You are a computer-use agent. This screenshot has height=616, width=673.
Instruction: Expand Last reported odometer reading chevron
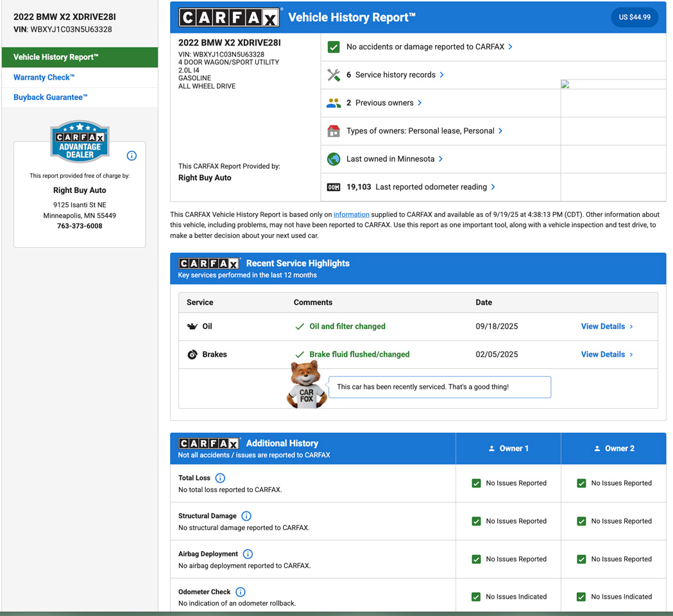(x=493, y=187)
